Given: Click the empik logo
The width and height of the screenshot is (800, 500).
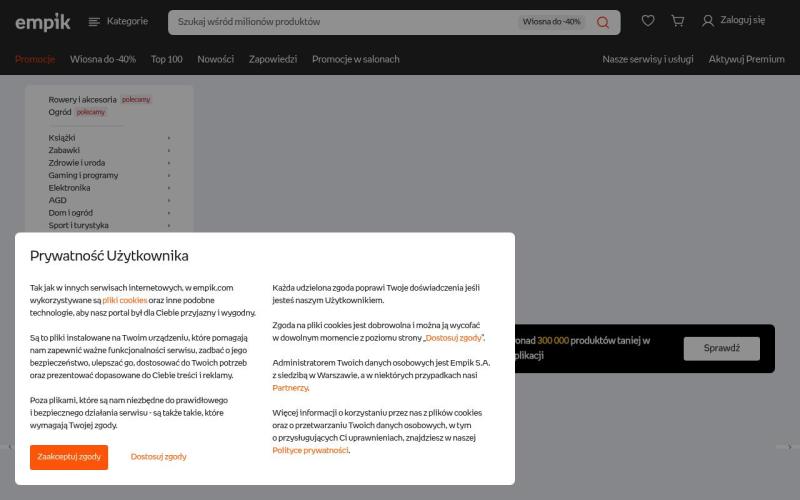Looking at the screenshot, I should click(42, 21).
